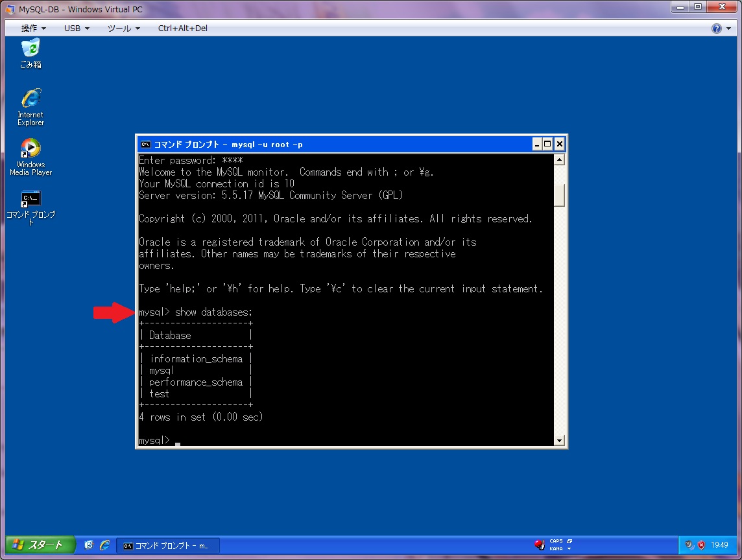Click the Show Desktop quick launch icon

pyautogui.click(x=88, y=545)
